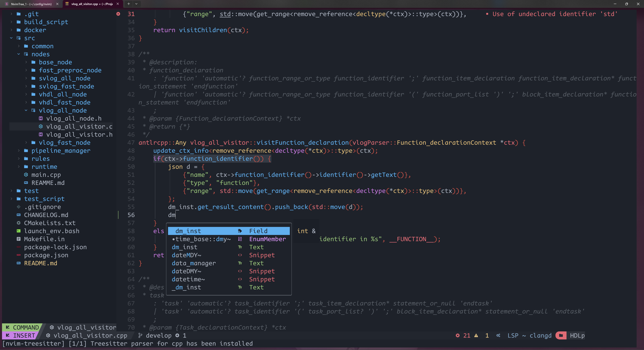The width and height of the screenshot is (644, 350).
Task: Open the tab list chevron dropdown
Action: point(136,4)
